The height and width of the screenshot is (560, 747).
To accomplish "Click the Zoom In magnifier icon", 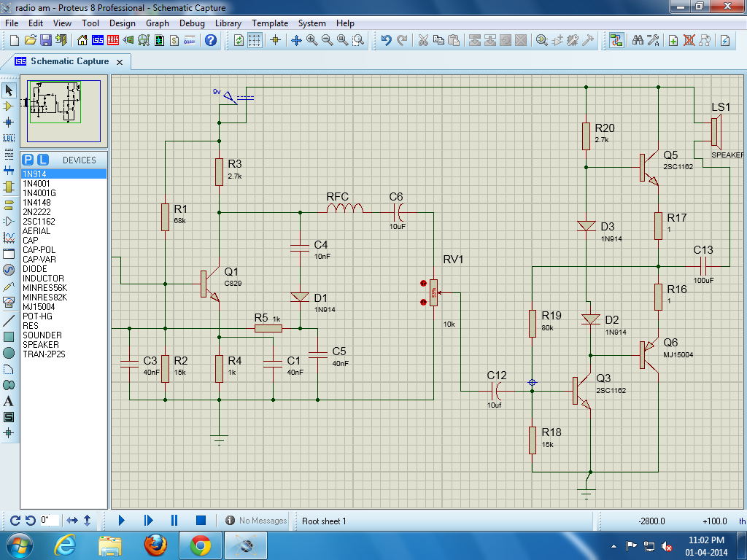I will pyautogui.click(x=312, y=40).
